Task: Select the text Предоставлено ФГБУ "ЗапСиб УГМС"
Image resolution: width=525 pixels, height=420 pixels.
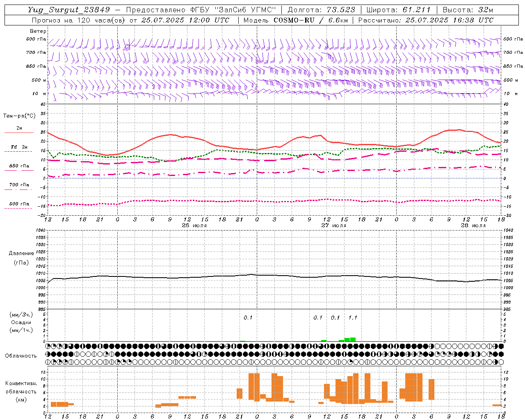Action: coord(201,10)
